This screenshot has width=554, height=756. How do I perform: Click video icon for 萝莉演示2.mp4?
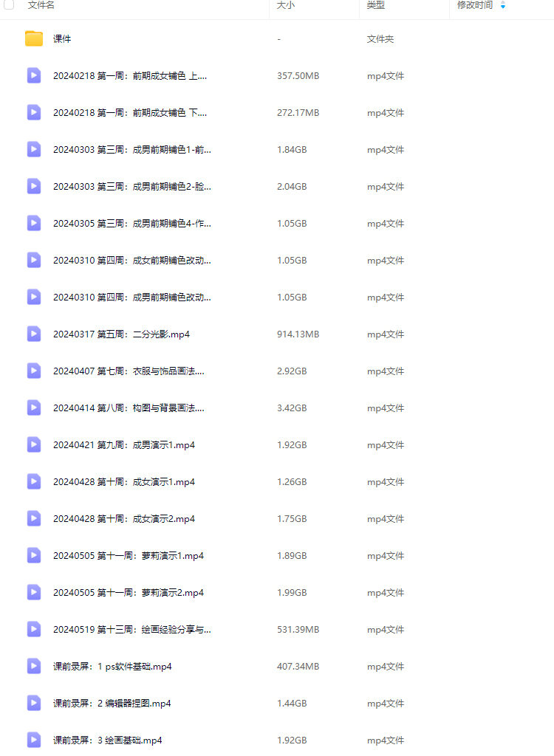click(x=34, y=593)
